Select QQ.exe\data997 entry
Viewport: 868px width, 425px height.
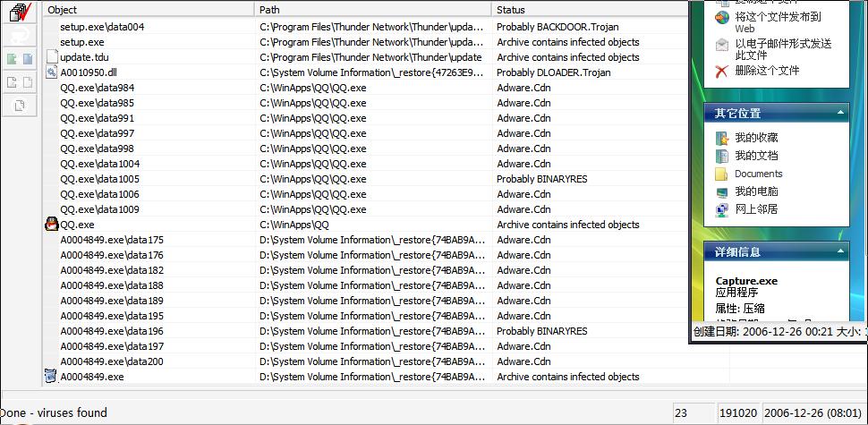click(97, 133)
